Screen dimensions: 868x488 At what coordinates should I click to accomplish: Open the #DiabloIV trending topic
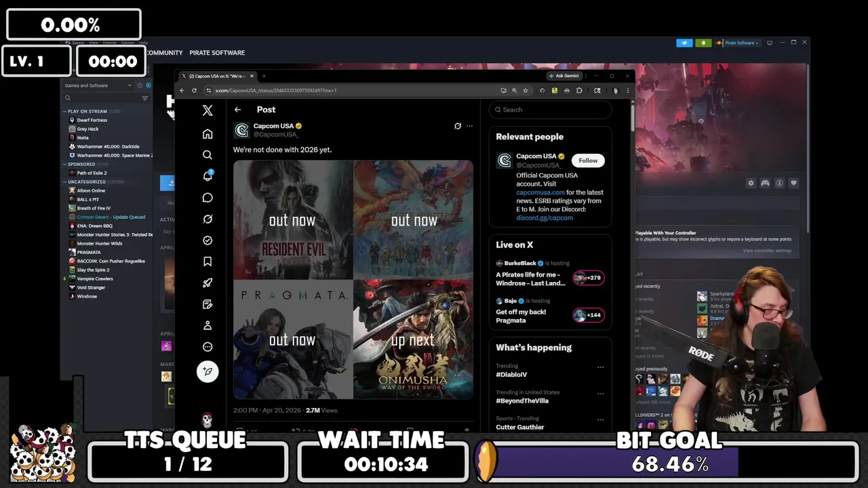511,374
